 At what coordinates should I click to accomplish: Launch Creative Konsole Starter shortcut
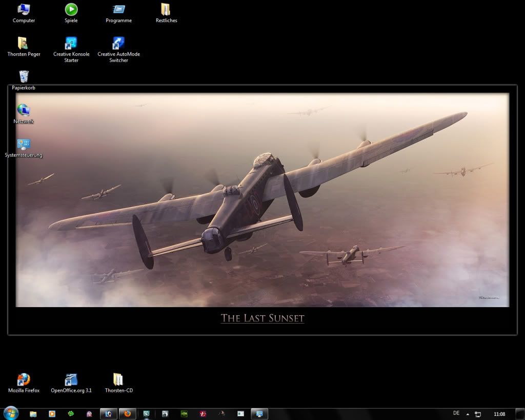[x=71, y=44]
